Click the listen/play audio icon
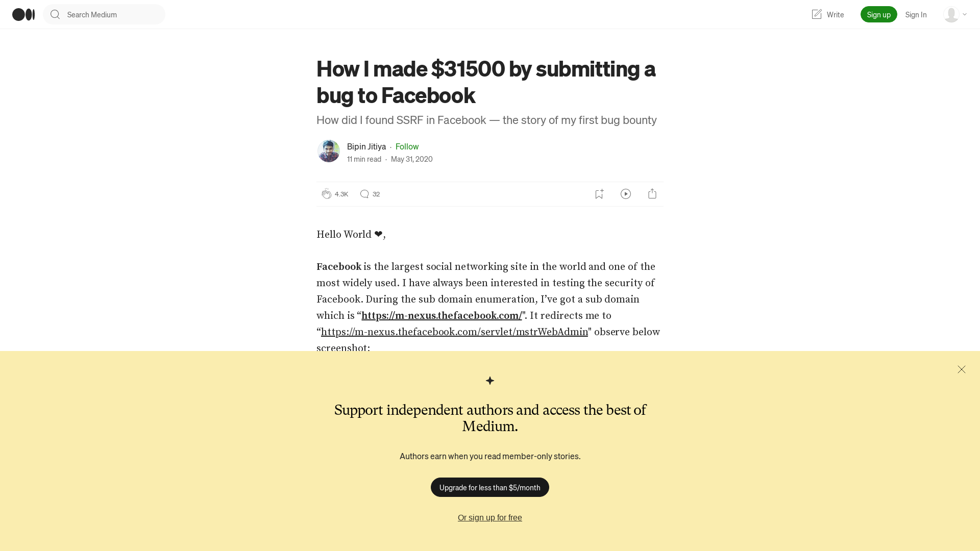This screenshot has width=980, height=551. pyautogui.click(x=626, y=194)
